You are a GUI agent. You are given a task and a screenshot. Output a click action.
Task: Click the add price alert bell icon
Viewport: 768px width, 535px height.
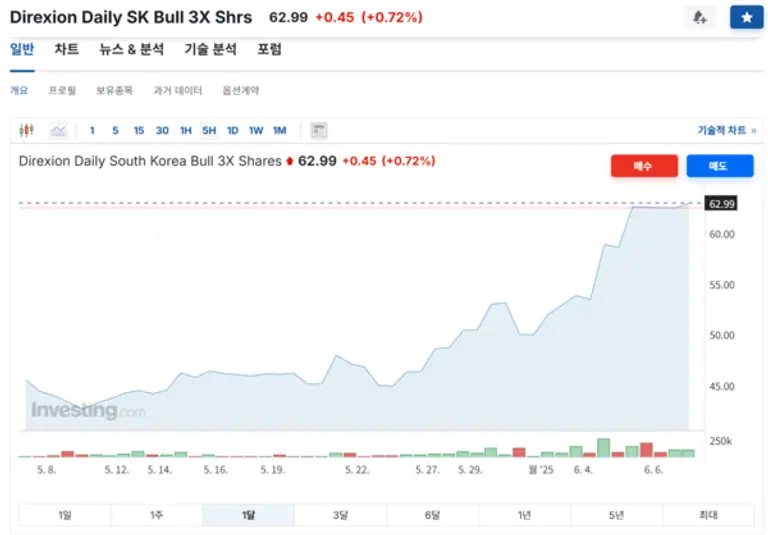pyautogui.click(x=699, y=18)
